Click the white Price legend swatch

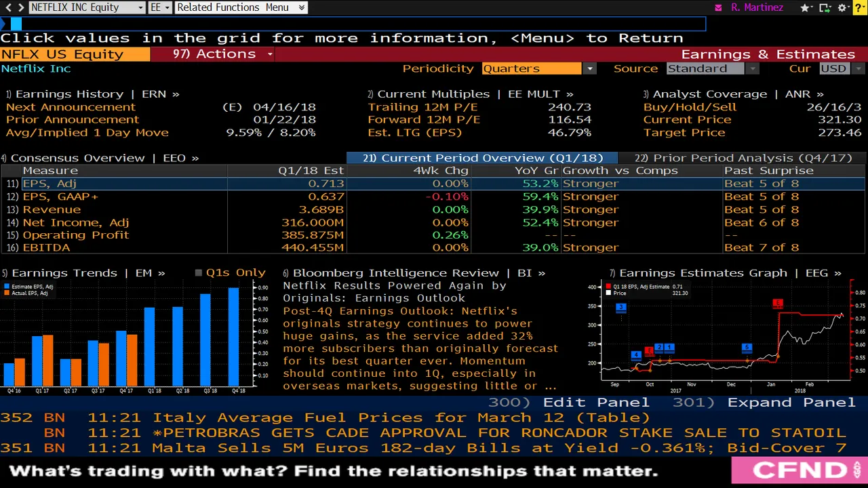[x=608, y=293]
